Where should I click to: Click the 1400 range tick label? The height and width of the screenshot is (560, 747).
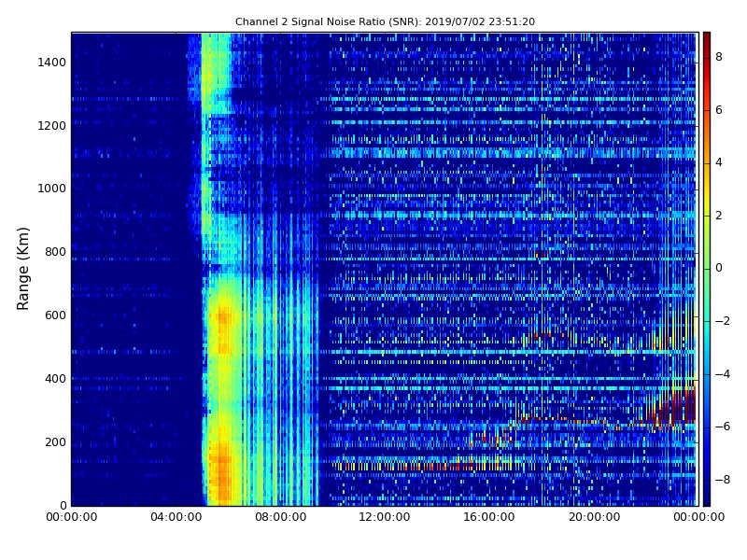coord(52,63)
